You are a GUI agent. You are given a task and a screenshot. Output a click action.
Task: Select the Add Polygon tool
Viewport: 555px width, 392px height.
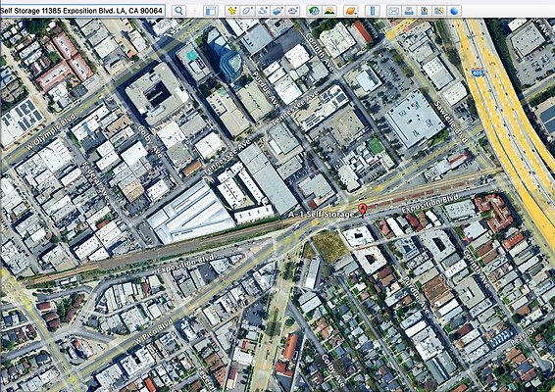[247, 11]
